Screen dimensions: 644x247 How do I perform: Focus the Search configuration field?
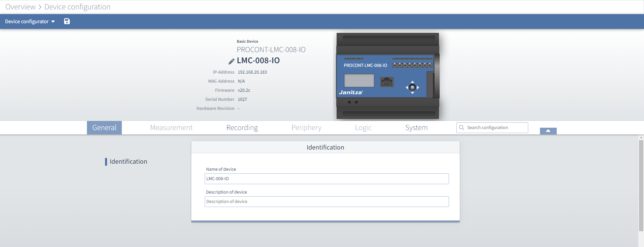(492, 128)
